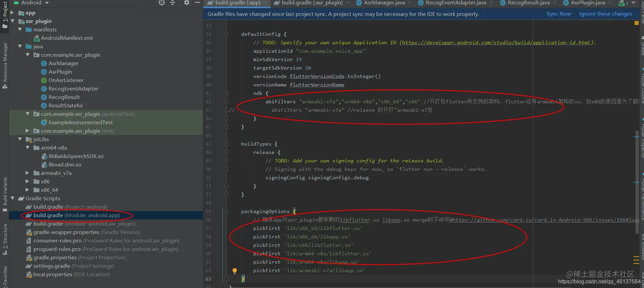Expand com.example.asr_plugin (test) package
Screen dimensions: 644x288
pyautogui.click(x=28, y=131)
